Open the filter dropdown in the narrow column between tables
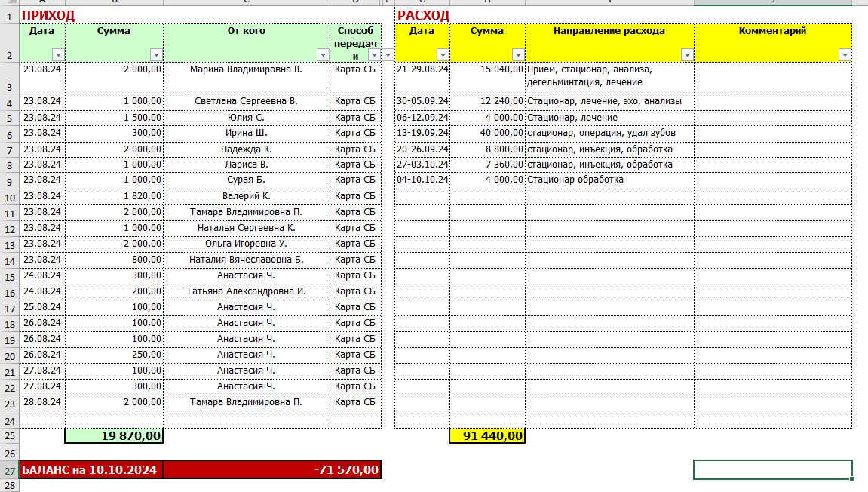868x492 pixels. click(388, 55)
